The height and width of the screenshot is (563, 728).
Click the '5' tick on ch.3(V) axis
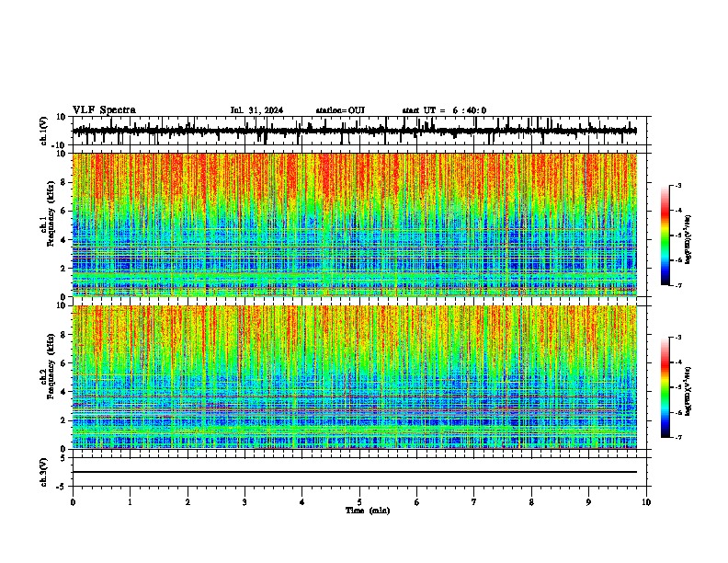63,458
